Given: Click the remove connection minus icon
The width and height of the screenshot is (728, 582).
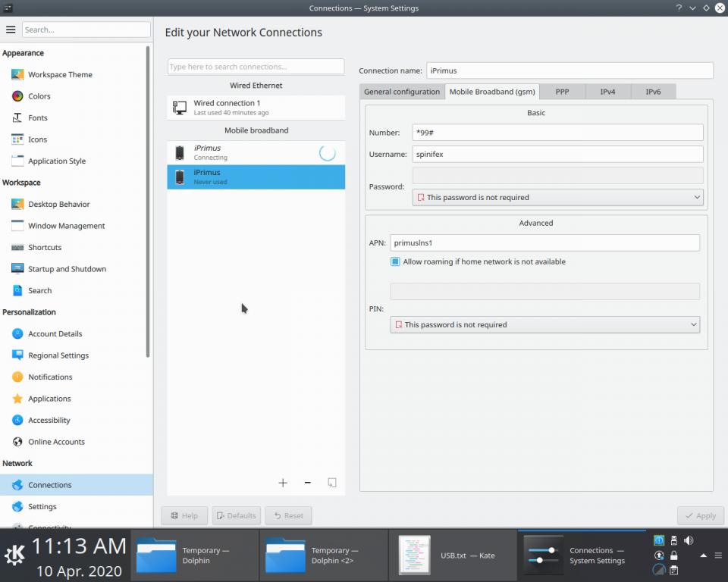Looking at the screenshot, I should (307, 483).
